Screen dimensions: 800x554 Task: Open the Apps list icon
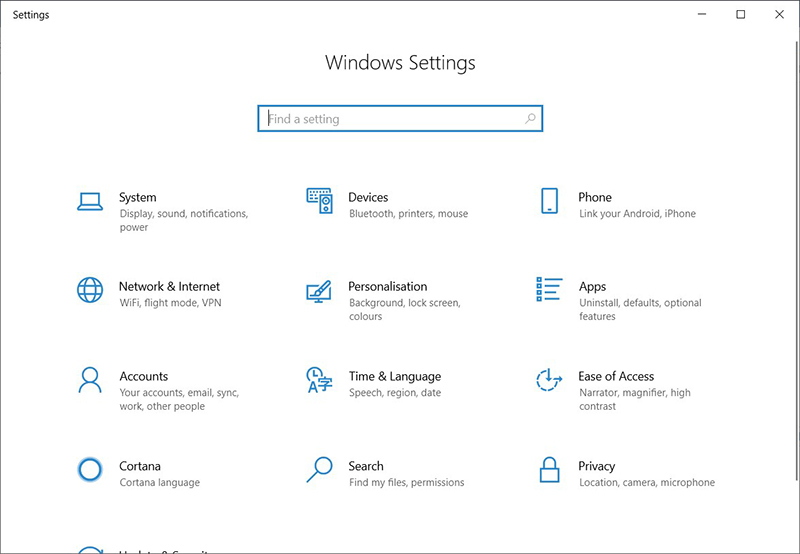coord(549,289)
